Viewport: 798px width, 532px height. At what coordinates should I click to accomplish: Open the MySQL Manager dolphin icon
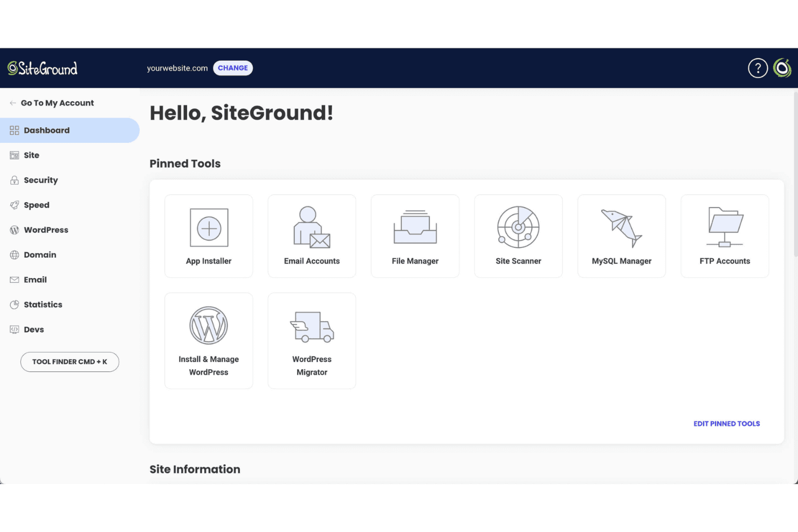pyautogui.click(x=622, y=229)
